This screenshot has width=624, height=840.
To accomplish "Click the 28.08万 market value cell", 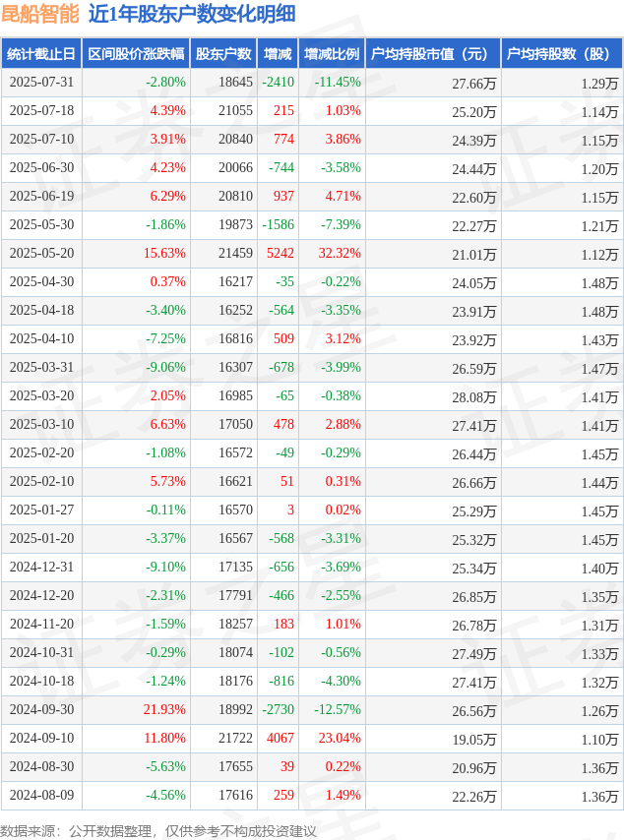I will click(x=473, y=397).
